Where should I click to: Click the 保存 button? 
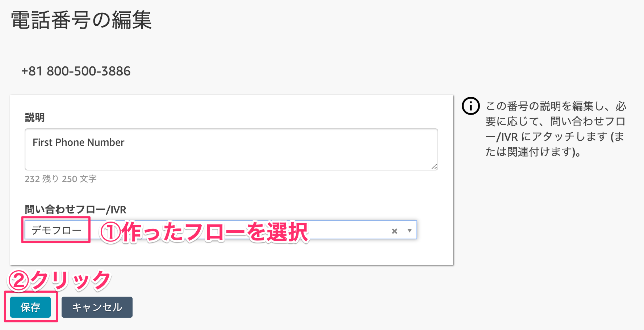(x=30, y=307)
